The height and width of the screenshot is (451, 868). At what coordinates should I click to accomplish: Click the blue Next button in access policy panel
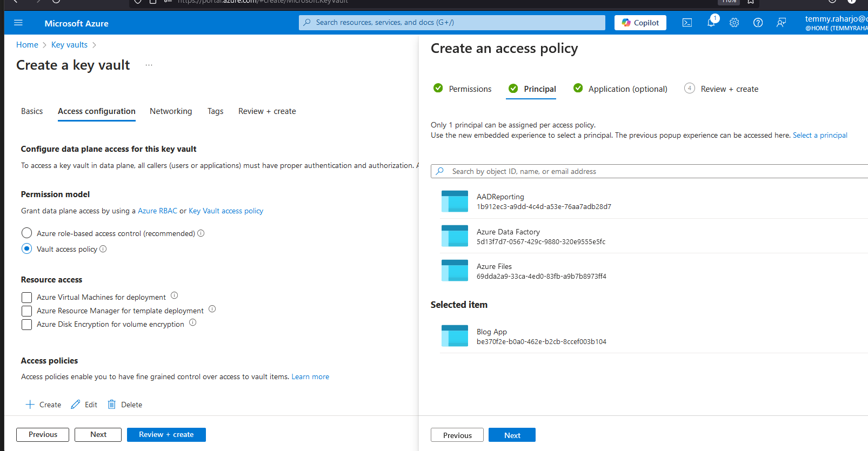[512, 435]
